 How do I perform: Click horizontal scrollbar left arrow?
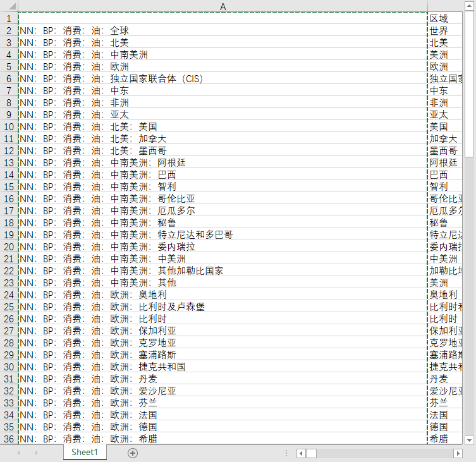[x=301, y=454]
